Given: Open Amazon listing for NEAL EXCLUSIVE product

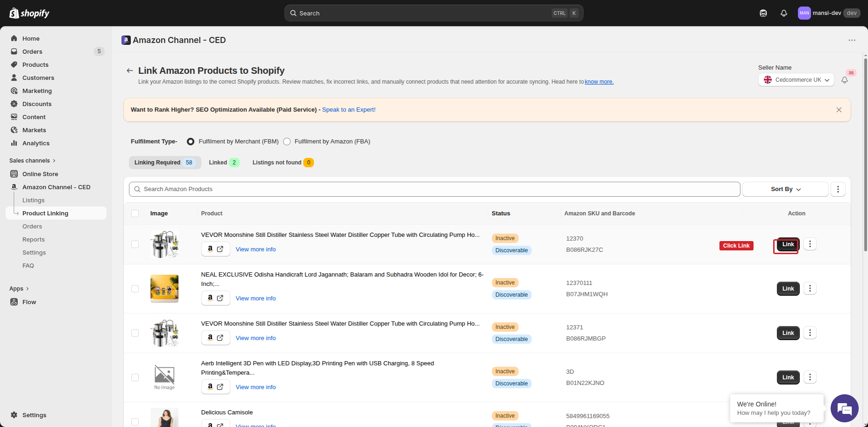Looking at the screenshot, I should click(215, 298).
